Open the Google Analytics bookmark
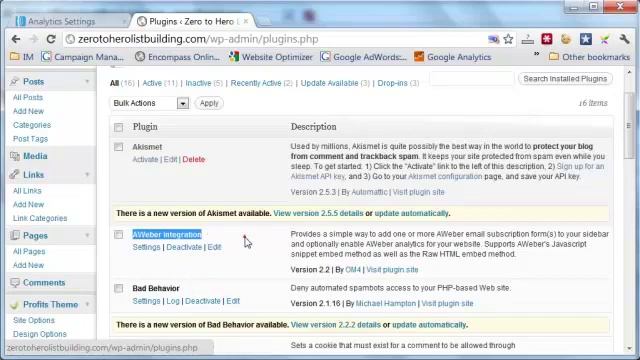The width and height of the screenshot is (640, 360). point(453,57)
